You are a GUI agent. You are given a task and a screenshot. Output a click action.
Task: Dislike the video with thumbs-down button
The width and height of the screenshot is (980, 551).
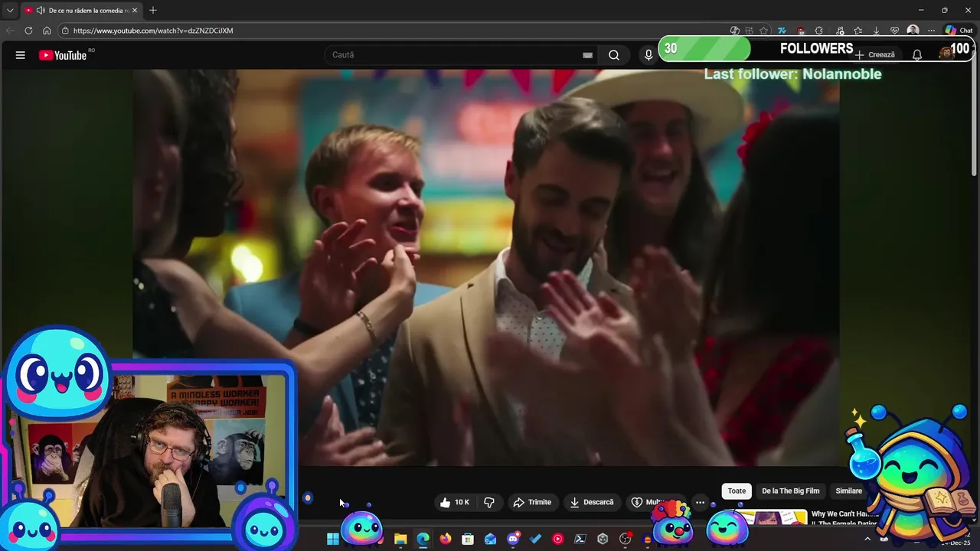tap(489, 502)
